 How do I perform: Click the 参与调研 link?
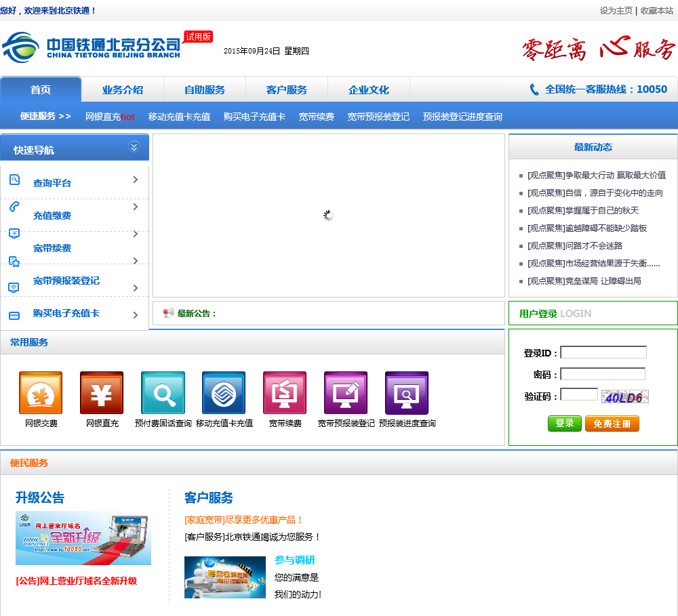click(x=295, y=560)
